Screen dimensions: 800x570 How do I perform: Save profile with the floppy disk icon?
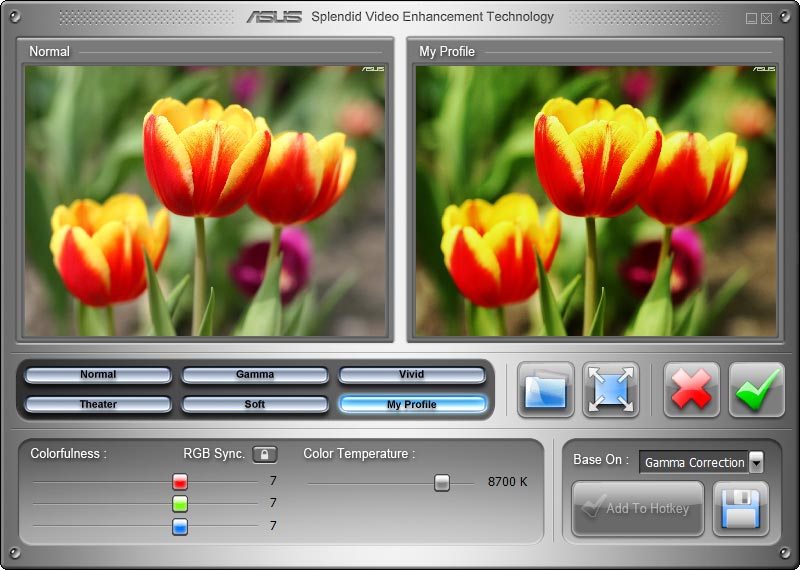click(741, 509)
